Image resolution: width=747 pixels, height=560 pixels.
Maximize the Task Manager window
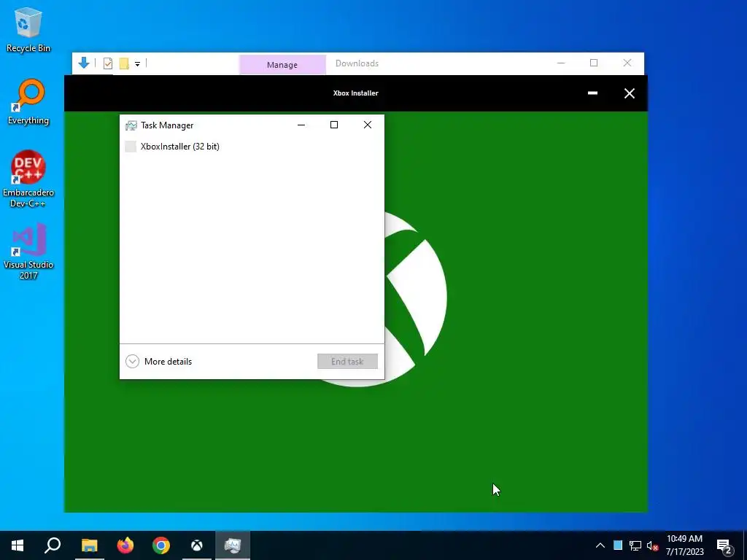334,125
